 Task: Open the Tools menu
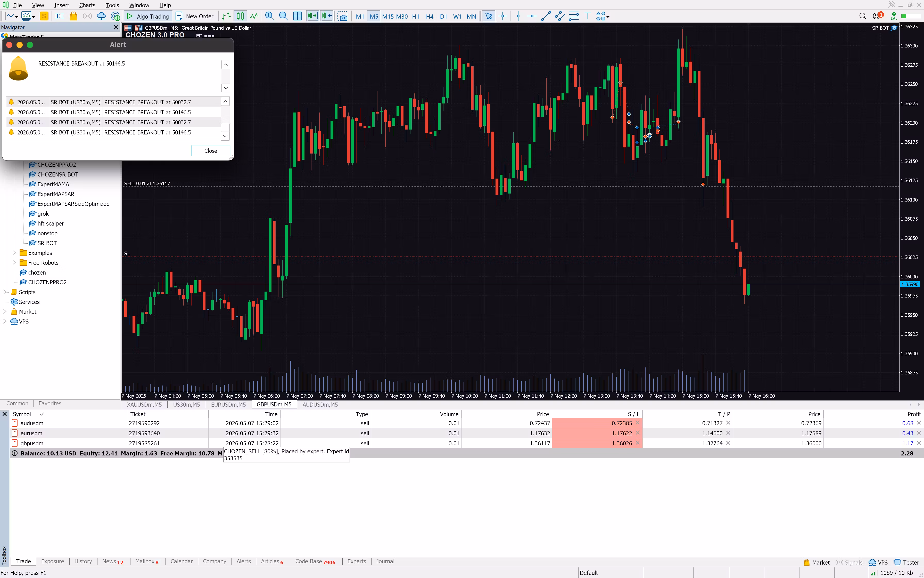[112, 5]
